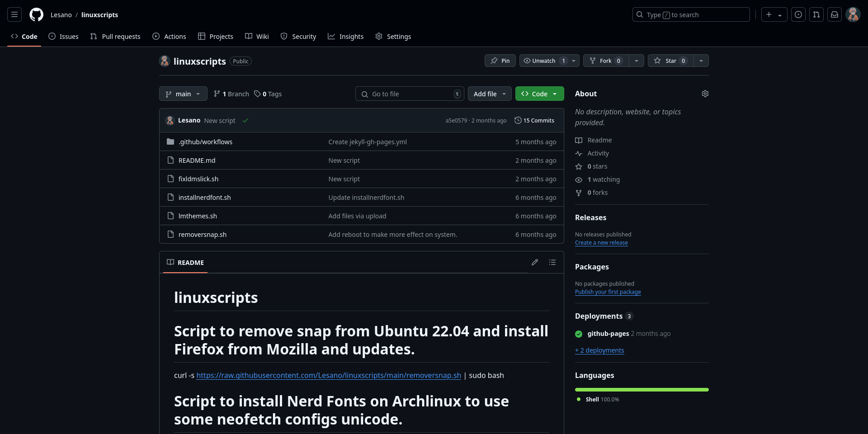
Task: Switch to the Issues tab
Action: [63, 36]
